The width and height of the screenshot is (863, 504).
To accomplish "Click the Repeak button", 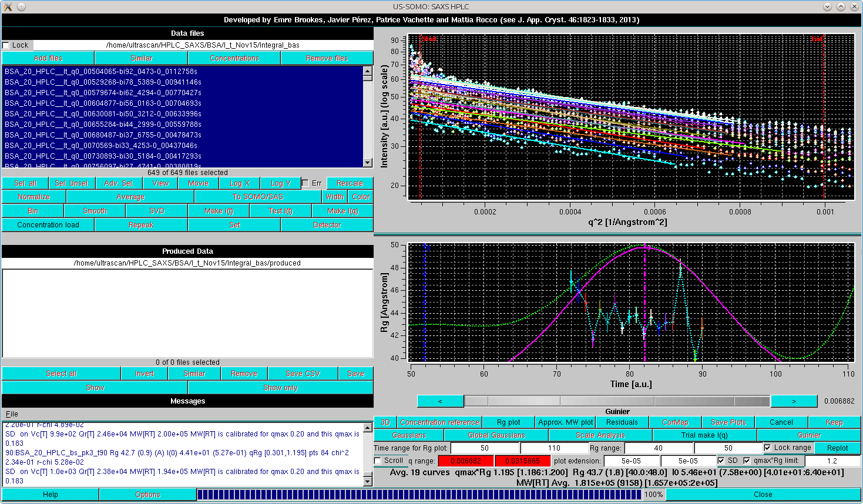I will click(x=141, y=225).
